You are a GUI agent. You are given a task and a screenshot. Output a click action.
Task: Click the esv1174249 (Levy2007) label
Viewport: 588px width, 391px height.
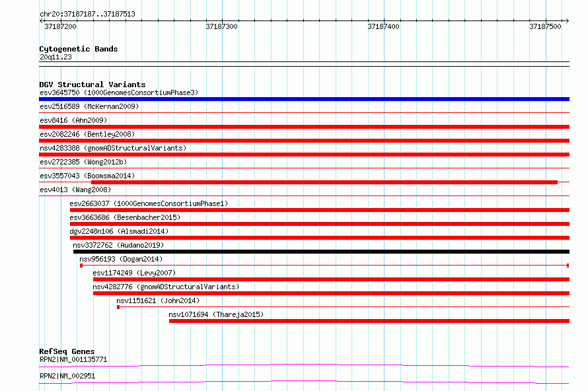(134, 273)
